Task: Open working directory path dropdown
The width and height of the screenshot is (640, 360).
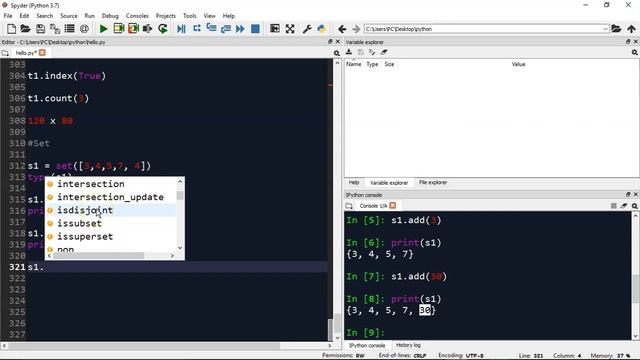Action: click(605, 29)
